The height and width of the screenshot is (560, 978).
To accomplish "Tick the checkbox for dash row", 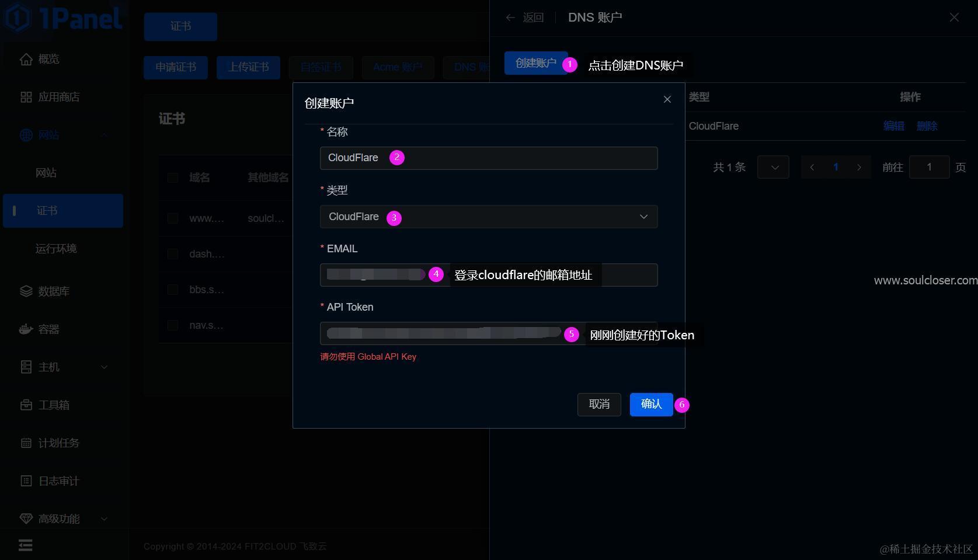I will [173, 254].
